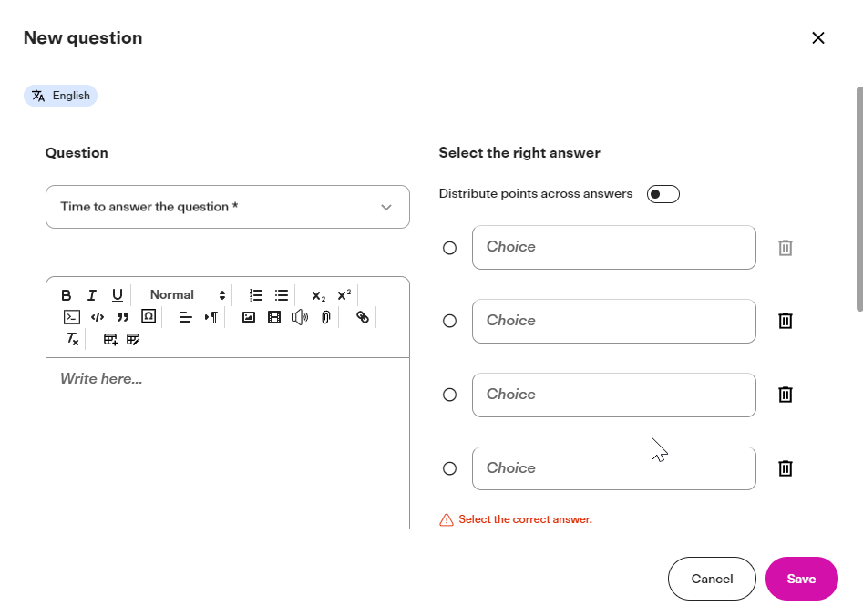Viewport: 863px width, 616px height.
Task: Click the Cancel button
Action: tap(712, 579)
